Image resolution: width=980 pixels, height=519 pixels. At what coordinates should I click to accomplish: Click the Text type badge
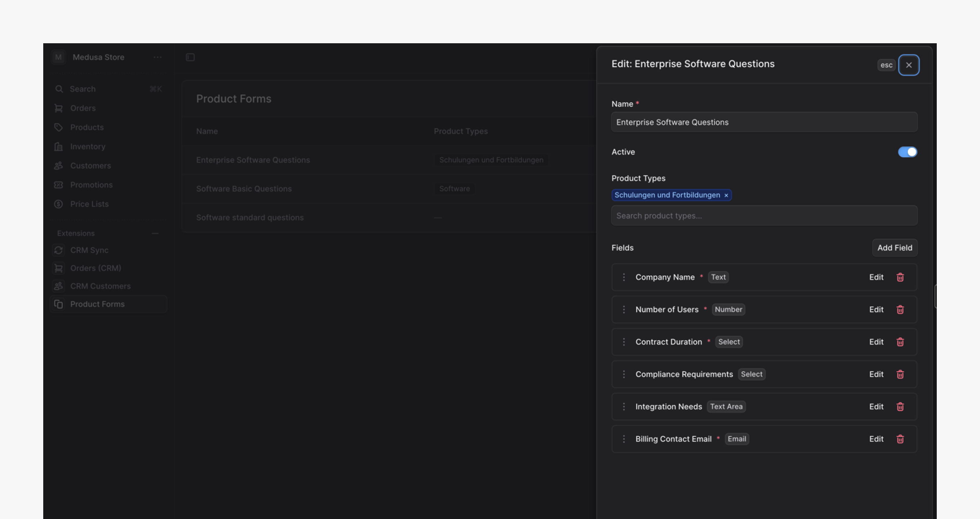[x=718, y=277]
